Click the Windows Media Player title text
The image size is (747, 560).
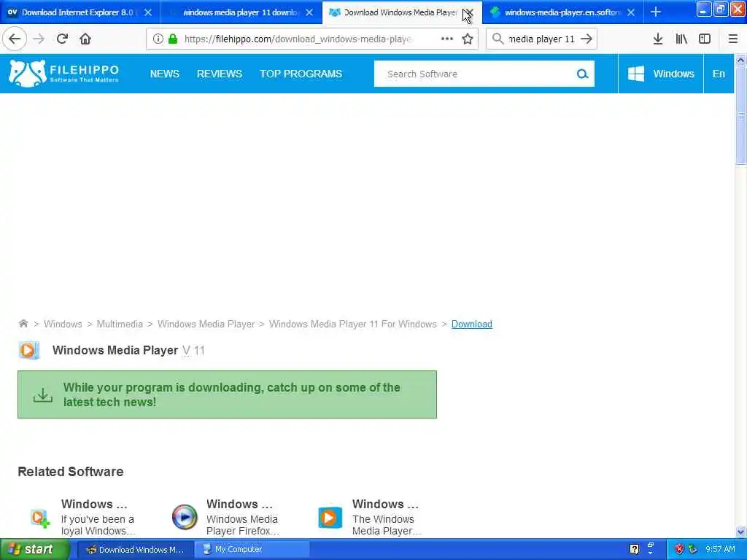(115, 351)
